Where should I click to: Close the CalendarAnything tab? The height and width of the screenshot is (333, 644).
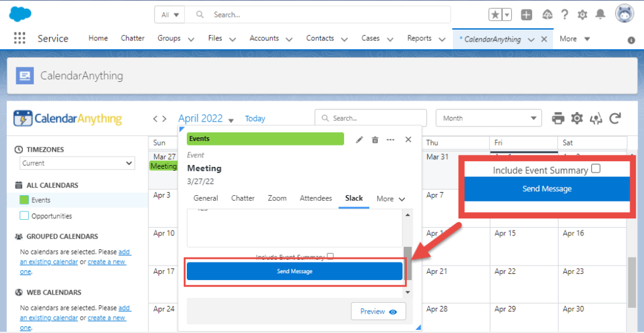pyautogui.click(x=544, y=39)
